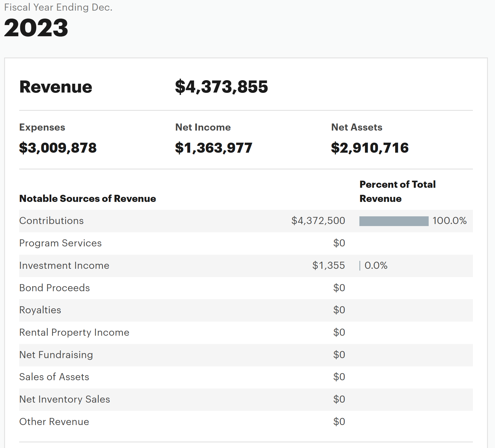Click the "Notable Sources of Revenue" heading
Screen dimensions: 495x448
(x=88, y=199)
